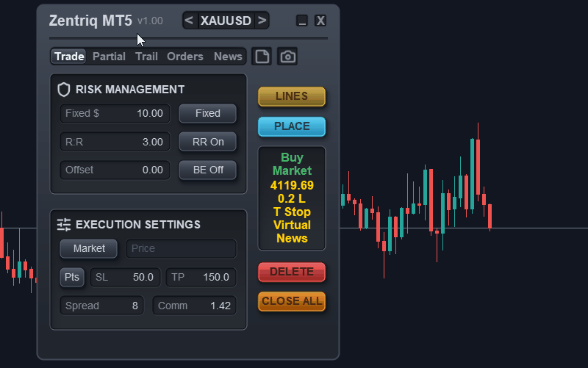Image resolution: width=588 pixels, height=368 pixels.
Task: Click the blue PLACE button
Action: [292, 126]
